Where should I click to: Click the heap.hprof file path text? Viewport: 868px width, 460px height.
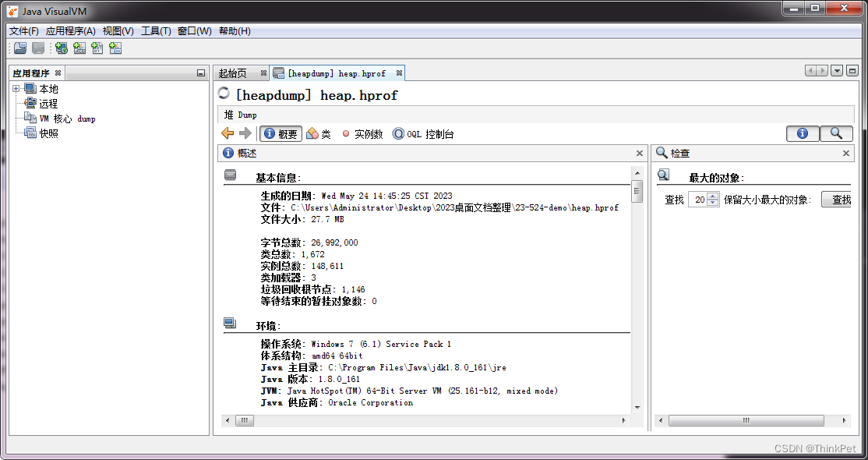tap(454, 207)
